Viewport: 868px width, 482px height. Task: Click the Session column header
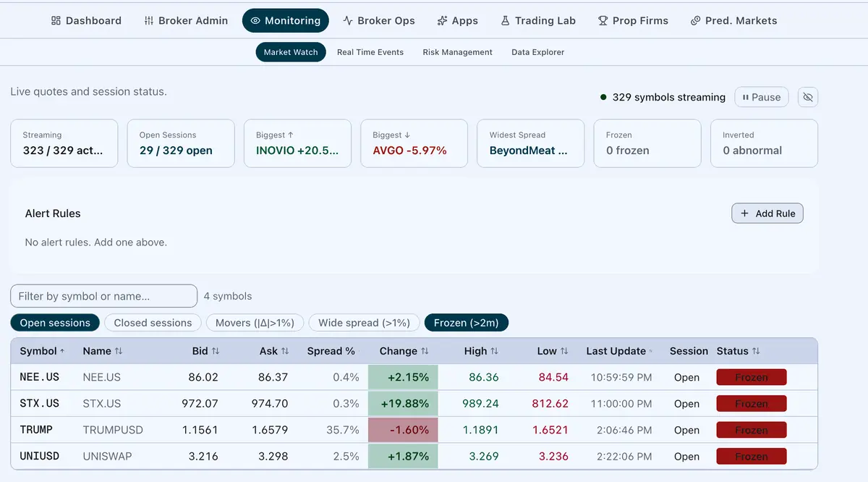pyautogui.click(x=689, y=351)
